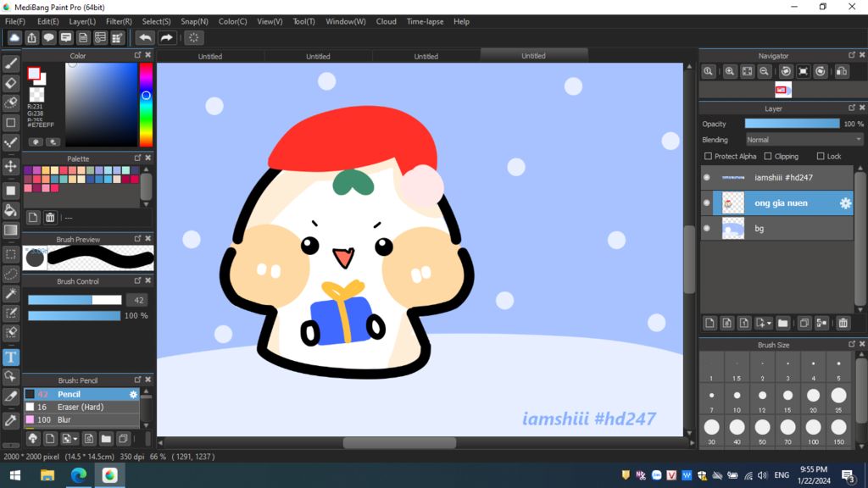Hide the bg layer

[x=707, y=228]
